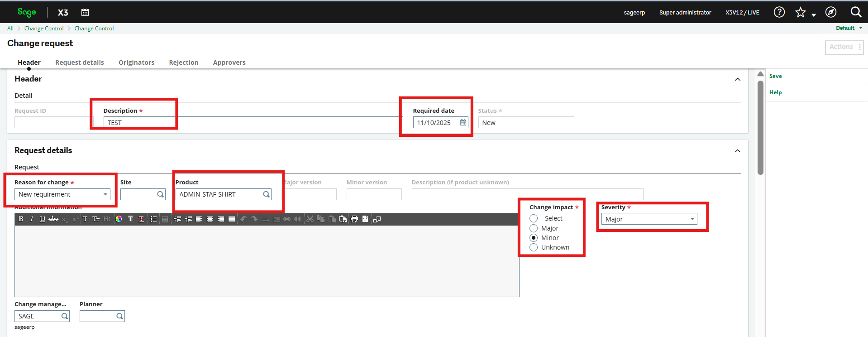Open the calendar icon in top bar

coord(85,12)
